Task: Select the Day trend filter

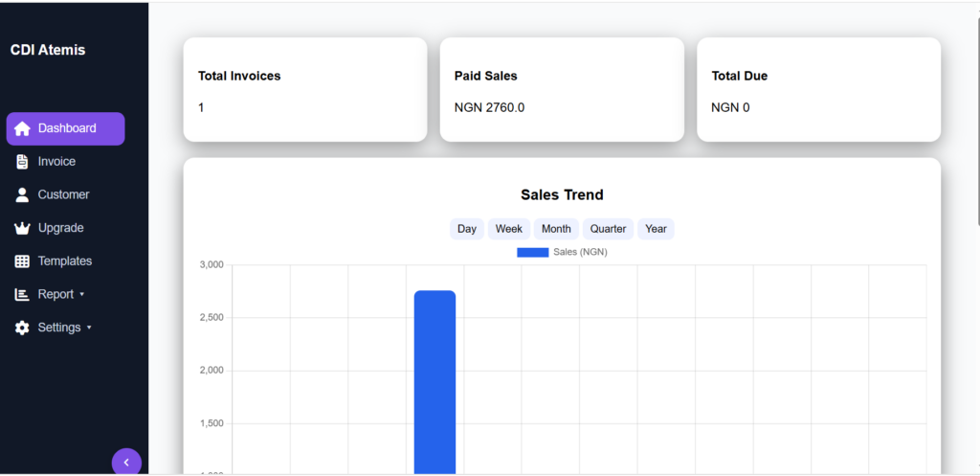Action: pos(467,229)
